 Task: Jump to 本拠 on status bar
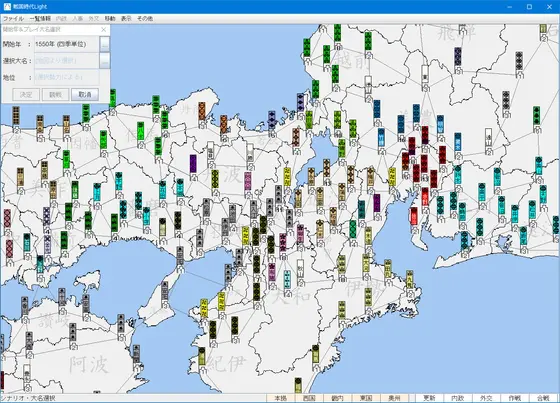click(280, 398)
